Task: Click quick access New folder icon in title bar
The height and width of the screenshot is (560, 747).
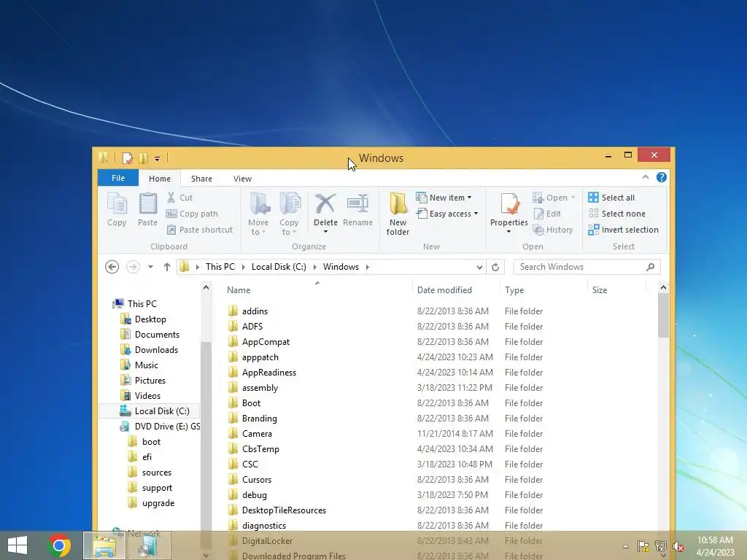Action: [x=144, y=157]
